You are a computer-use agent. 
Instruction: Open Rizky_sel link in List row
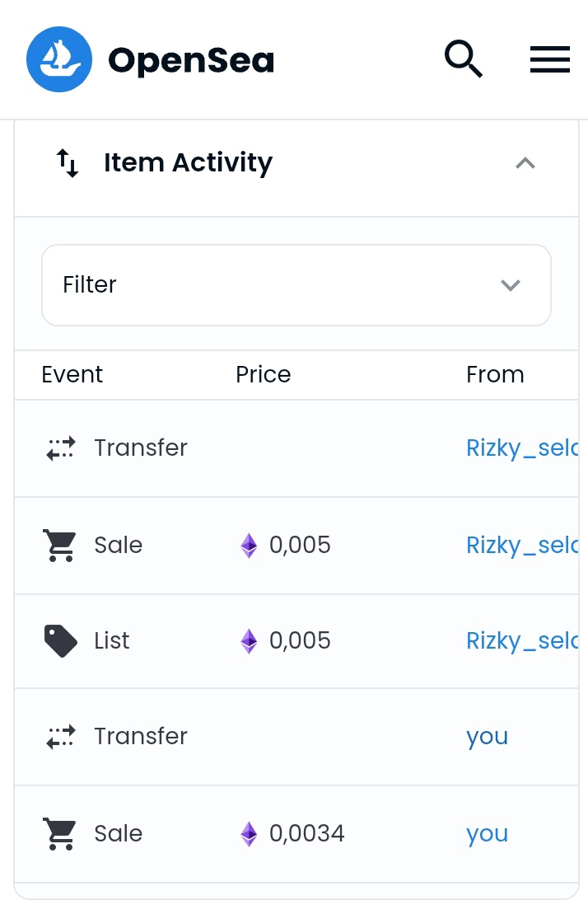[522, 641]
